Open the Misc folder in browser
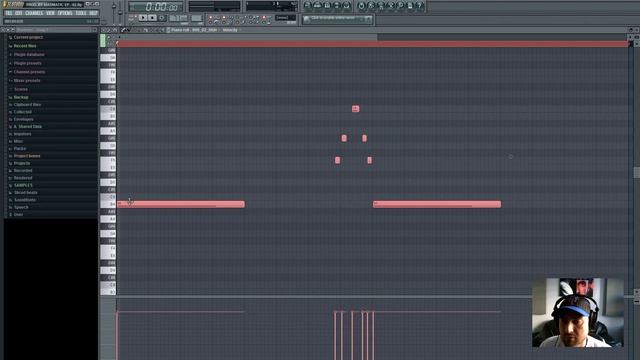 coord(18,141)
